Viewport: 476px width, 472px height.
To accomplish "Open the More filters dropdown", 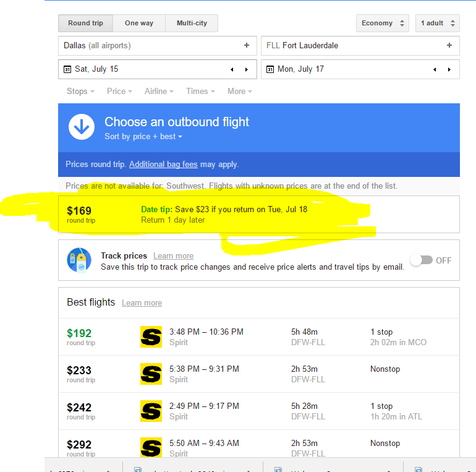I will click(239, 92).
